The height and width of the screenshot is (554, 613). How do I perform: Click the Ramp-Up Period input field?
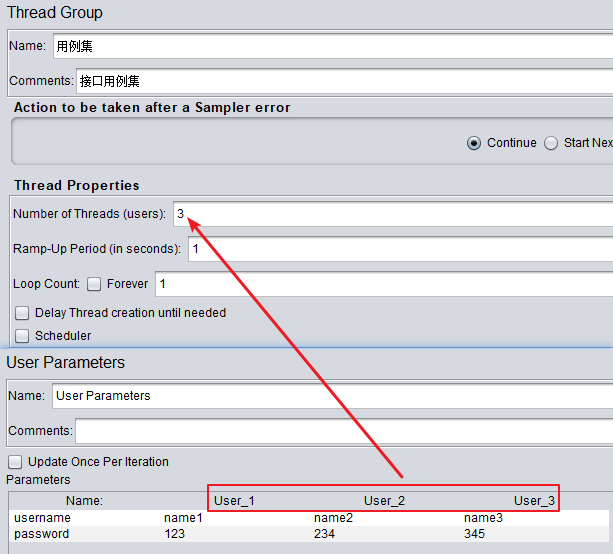pyautogui.click(x=400, y=249)
